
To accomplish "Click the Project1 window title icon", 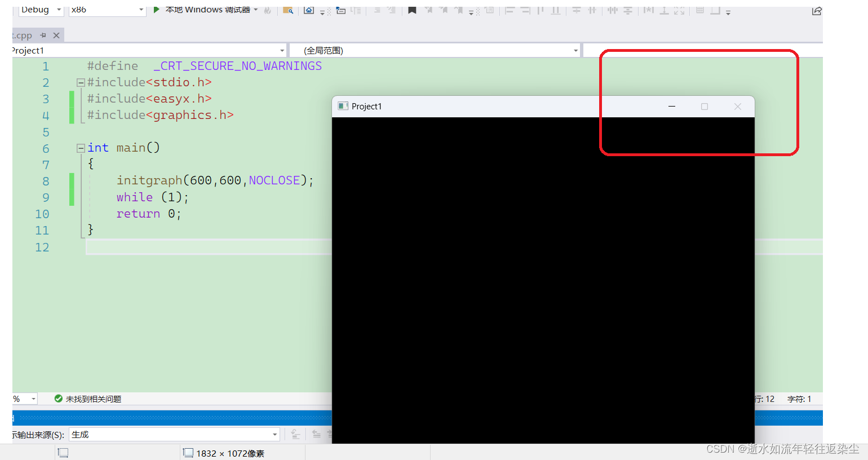I will coord(342,106).
